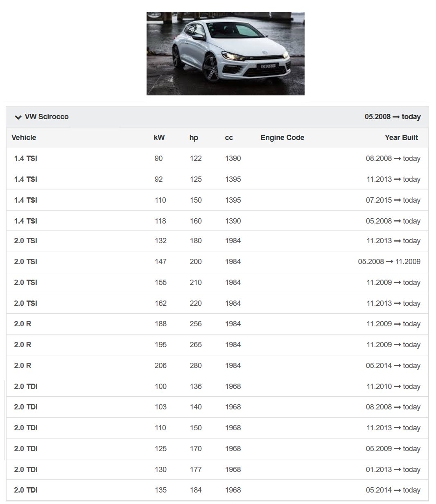Select the 1.4 TSI row with 90 kW

217,158
